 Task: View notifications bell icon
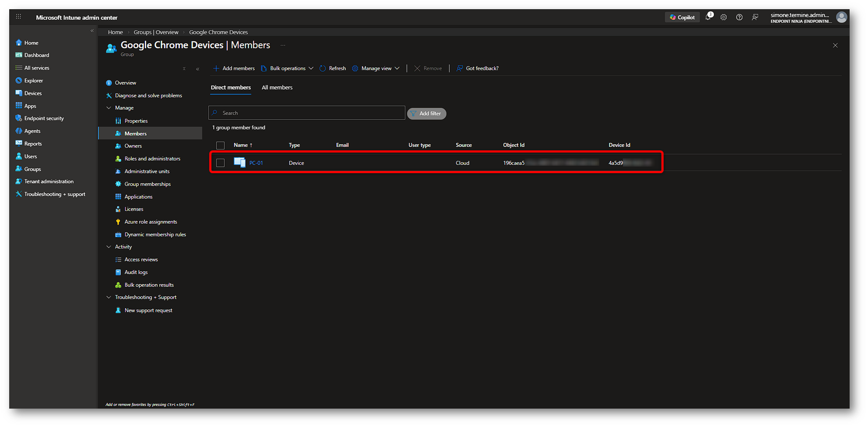(x=708, y=17)
